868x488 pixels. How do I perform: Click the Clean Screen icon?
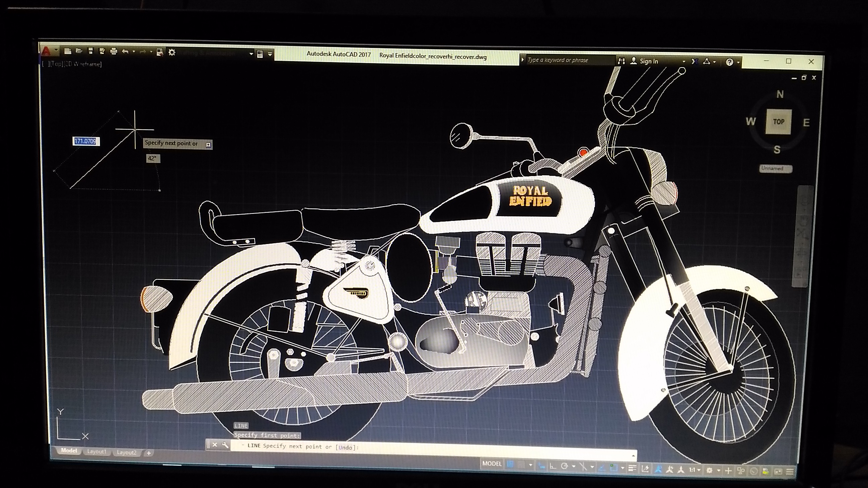tap(779, 472)
